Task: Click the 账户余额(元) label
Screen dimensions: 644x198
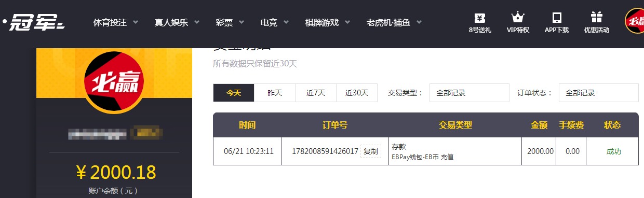Action: (113, 191)
